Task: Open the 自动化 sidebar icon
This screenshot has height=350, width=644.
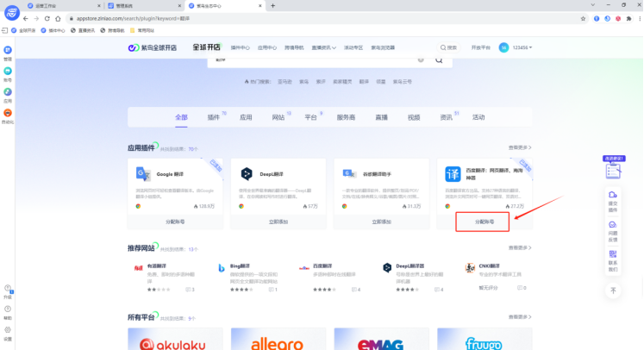Action: [8, 113]
